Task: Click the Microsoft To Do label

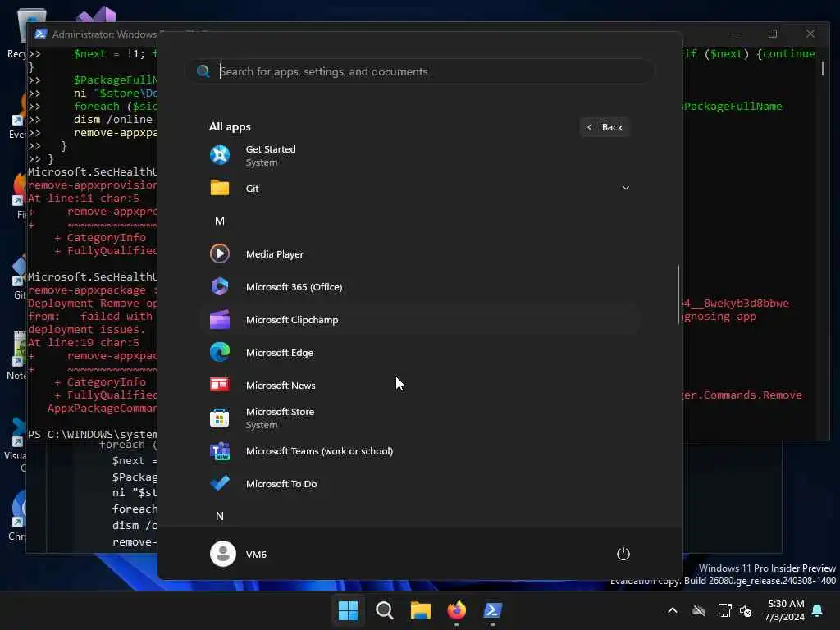Action: click(281, 484)
